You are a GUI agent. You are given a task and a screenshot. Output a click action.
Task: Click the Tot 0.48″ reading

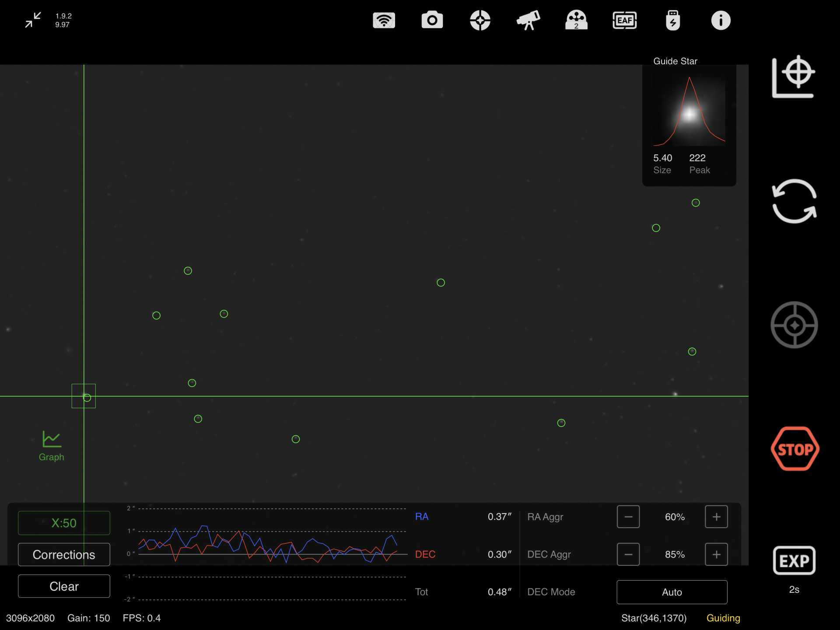click(x=500, y=592)
